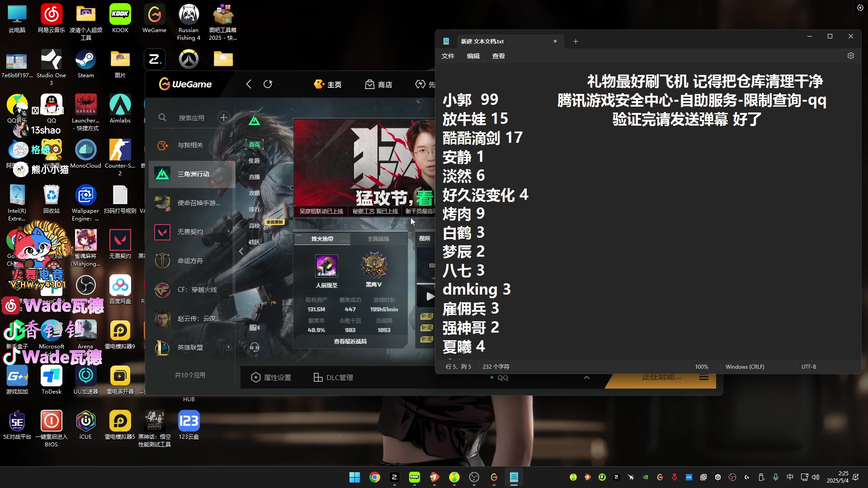Viewport: 868px width, 488px height.
Task: Select 三角洲行动 in the game list
Action: point(192,174)
